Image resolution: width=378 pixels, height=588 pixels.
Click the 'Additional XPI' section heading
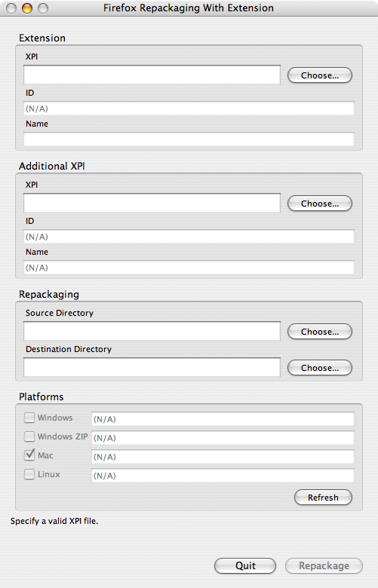pyautogui.click(x=52, y=166)
